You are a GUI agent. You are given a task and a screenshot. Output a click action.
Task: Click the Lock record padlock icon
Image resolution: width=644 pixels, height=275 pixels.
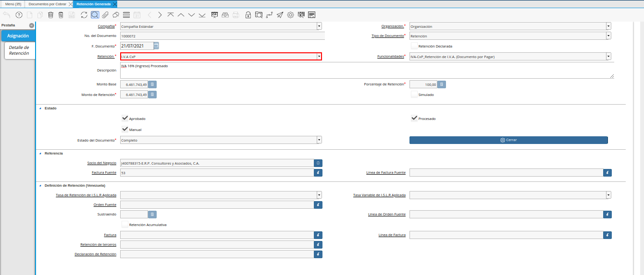(x=248, y=15)
